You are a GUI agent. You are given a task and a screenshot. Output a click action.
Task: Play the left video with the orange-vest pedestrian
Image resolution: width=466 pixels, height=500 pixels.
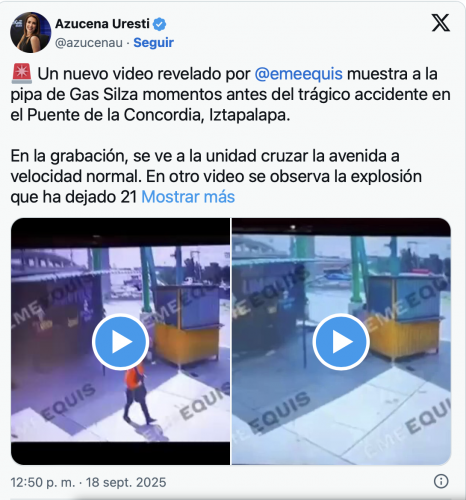point(120,342)
